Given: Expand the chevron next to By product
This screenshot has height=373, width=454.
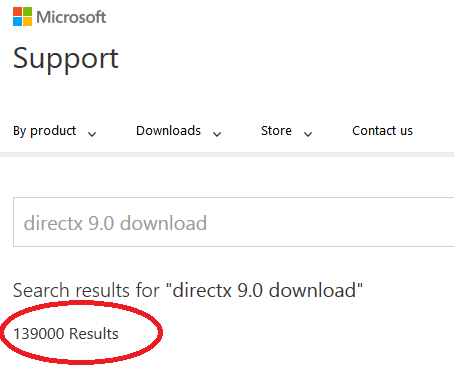Looking at the screenshot, I should click(92, 134).
